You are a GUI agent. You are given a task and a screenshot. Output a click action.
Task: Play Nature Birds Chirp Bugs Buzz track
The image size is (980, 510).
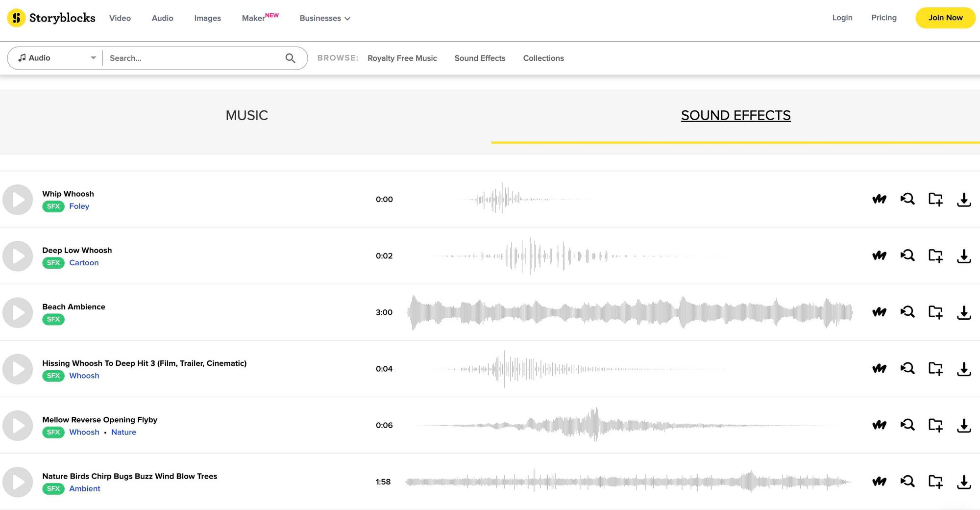18,482
